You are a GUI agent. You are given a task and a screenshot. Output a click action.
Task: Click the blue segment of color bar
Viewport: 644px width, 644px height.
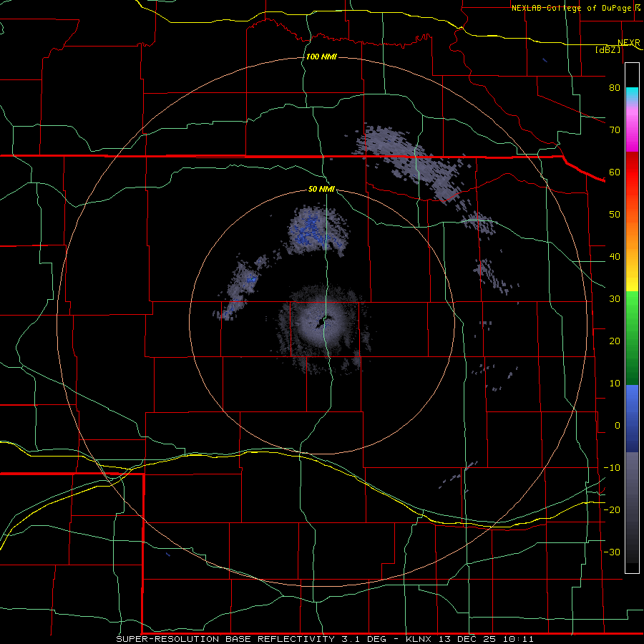click(632, 418)
